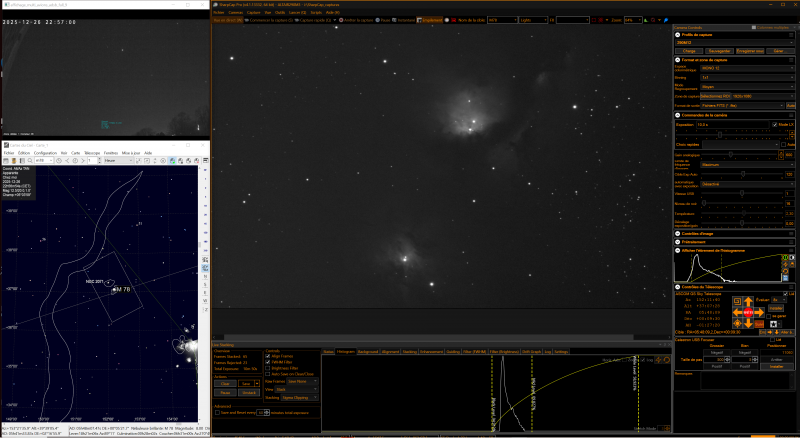Slew telescope east with the right arrow

[x=759, y=312]
